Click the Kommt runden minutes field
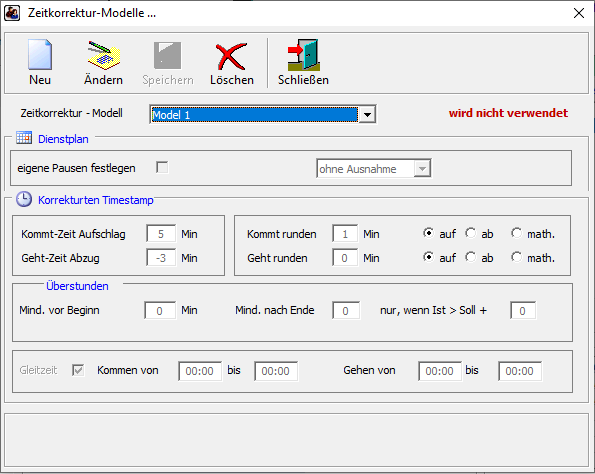 click(345, 234)
